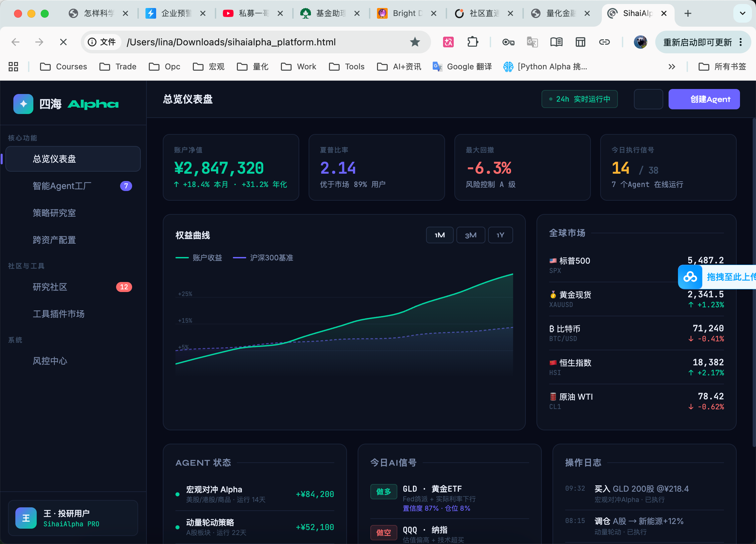Open the browser extensions puzzle icon

pyautogui.click(x=472, y=42)
